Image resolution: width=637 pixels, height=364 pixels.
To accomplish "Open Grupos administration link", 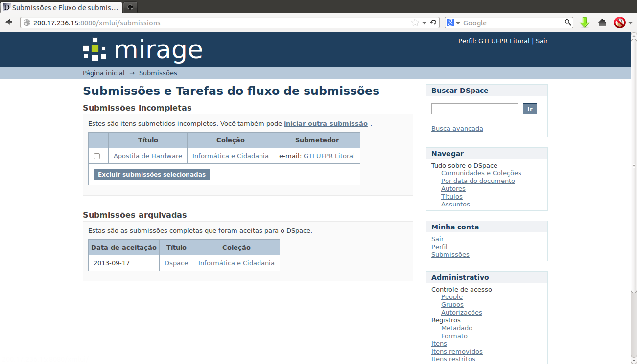I will [x=452, y=305].
